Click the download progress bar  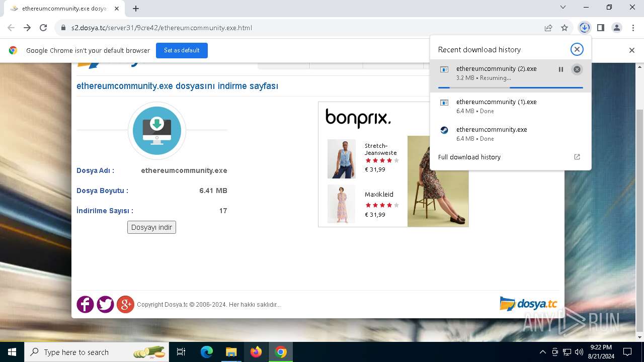click(510, 87)
